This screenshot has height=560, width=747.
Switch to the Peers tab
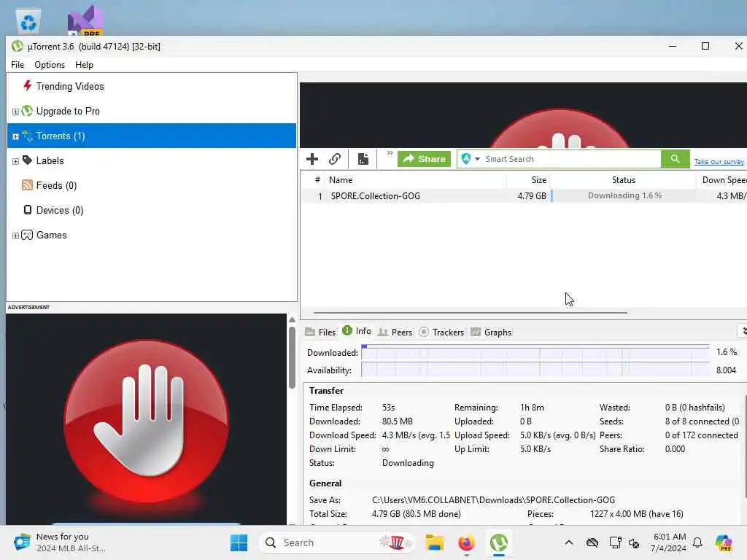395,332
